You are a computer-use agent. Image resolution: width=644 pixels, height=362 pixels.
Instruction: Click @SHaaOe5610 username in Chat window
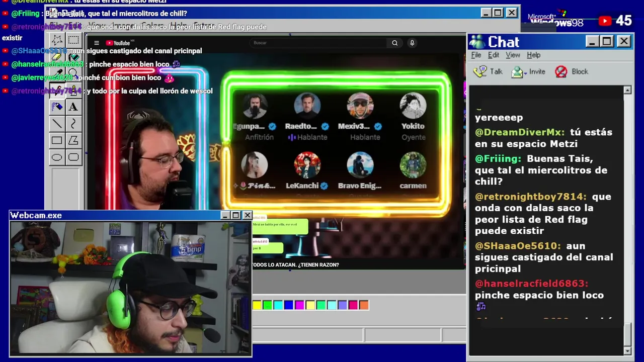pyautogui.click(x=518, y=246)
